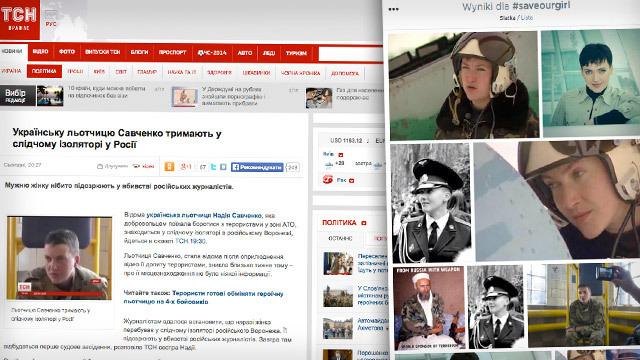Image resolution: width=640 pixels, height=360 pixels.
Task: Open three-dots menu in Wyniki panel
Action: click(x=393, y=9)
